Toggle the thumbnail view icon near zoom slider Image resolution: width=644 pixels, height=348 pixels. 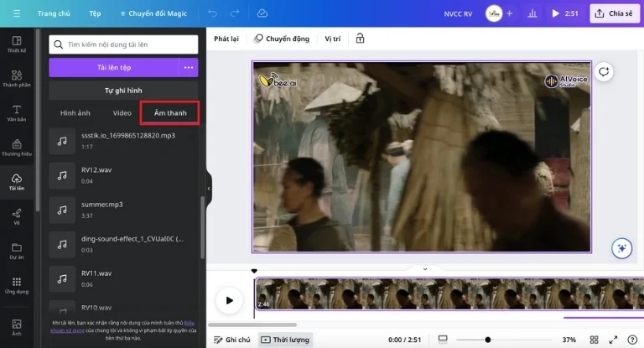[x=443, y=340]
